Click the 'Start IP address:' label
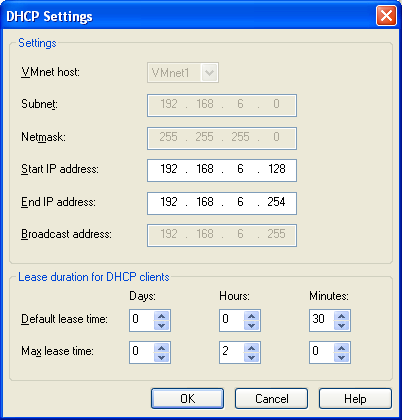Image resolution: width=402 pixels, height=420 pixels. point(60,169)
